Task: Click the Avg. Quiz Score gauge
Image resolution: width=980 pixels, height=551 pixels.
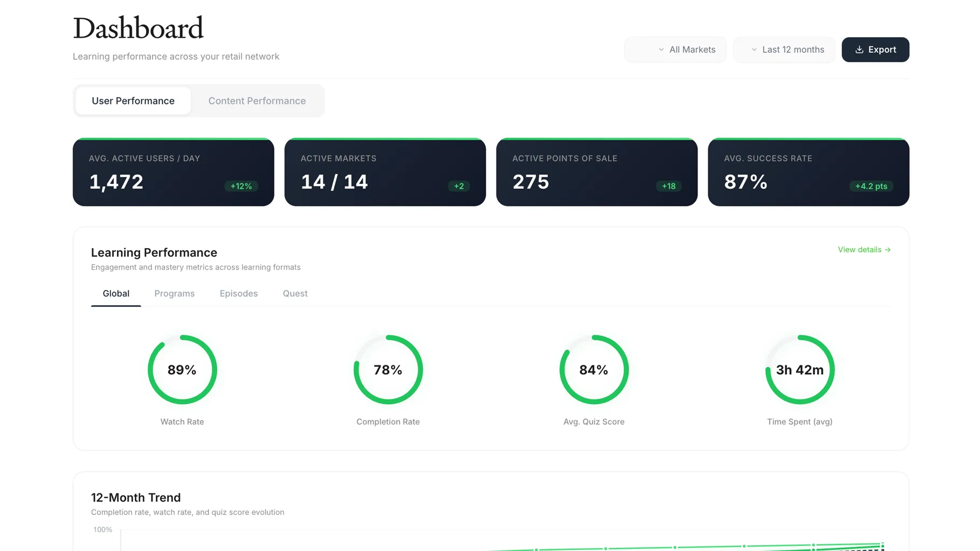Action: click(593, 370)
